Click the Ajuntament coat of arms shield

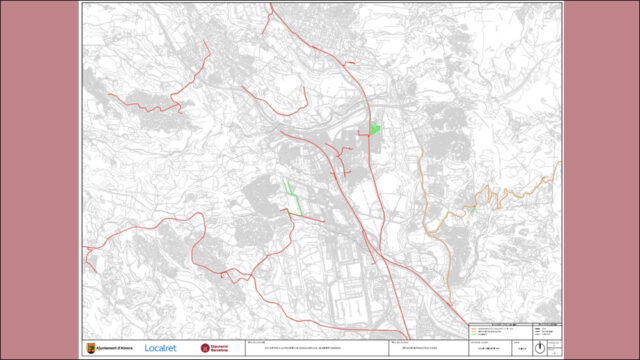(x=91, y=348)
